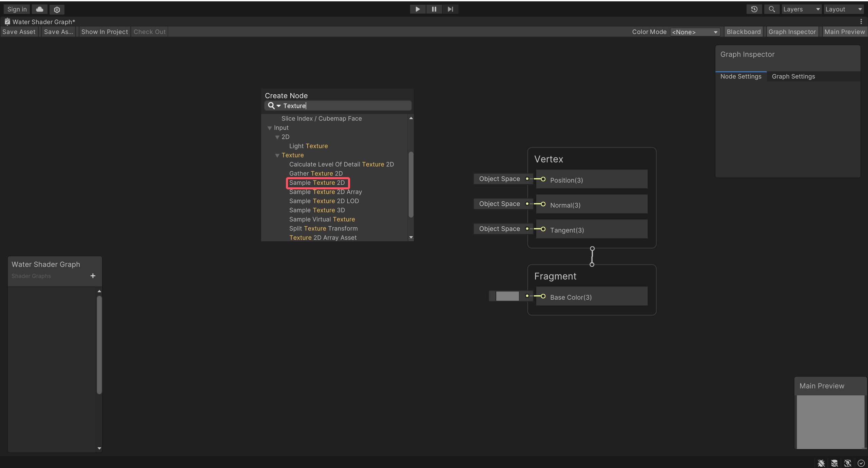The height and width of the screenshot is (468, 868).
Task: Open the Layers dropdown
Action: [x=802, y=9]
